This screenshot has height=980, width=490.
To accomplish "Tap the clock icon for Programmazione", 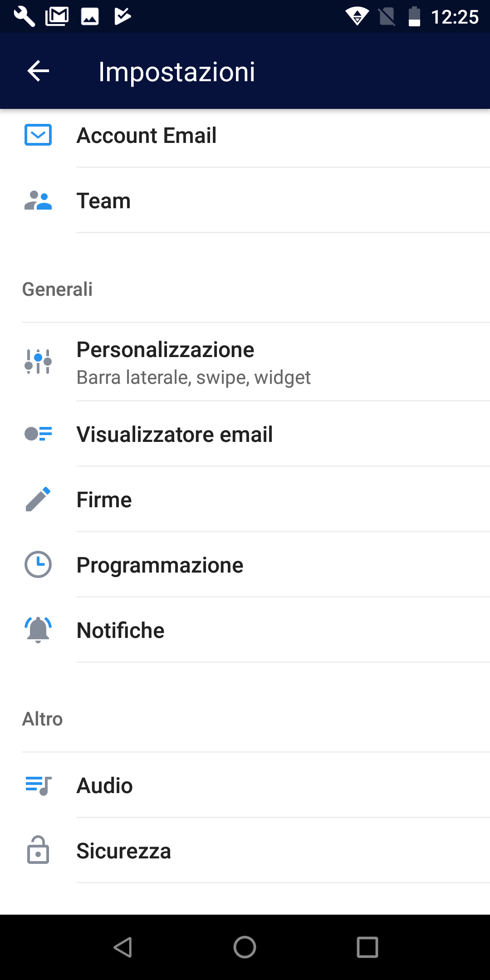I will click(38, 565).
